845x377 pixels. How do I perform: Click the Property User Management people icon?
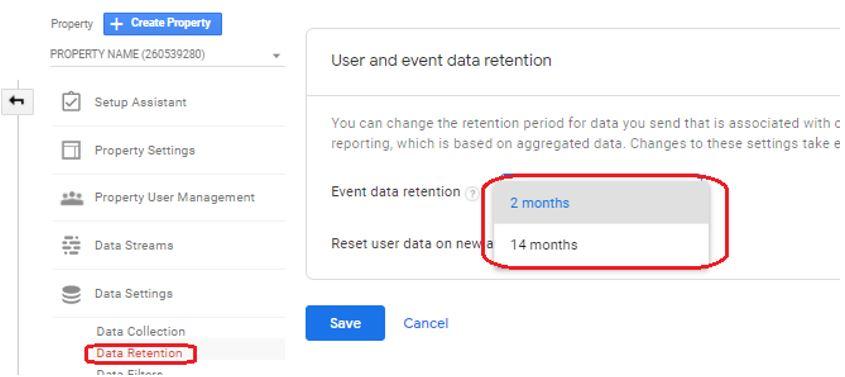pyautogui.click(x=72, y=198)
